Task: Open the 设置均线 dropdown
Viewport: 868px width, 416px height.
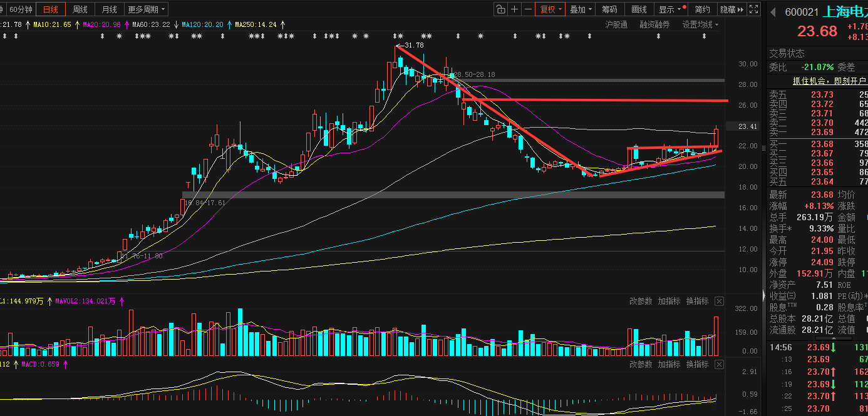Action: coord(701,24)
